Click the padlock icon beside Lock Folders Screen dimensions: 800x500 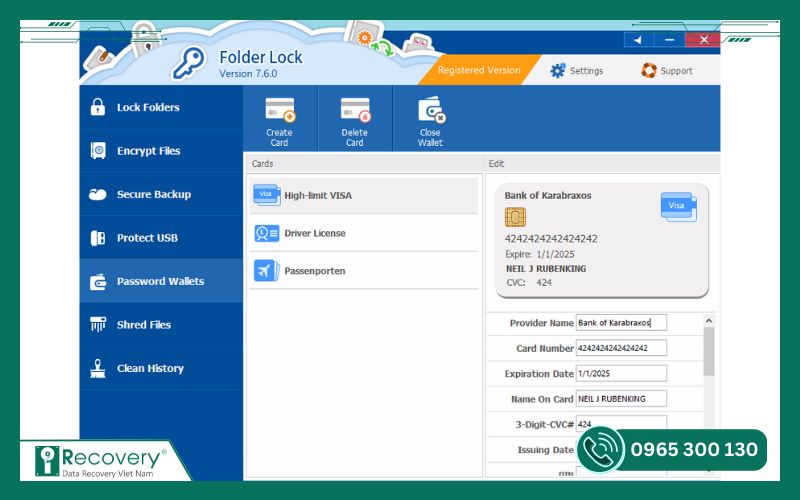97,107
